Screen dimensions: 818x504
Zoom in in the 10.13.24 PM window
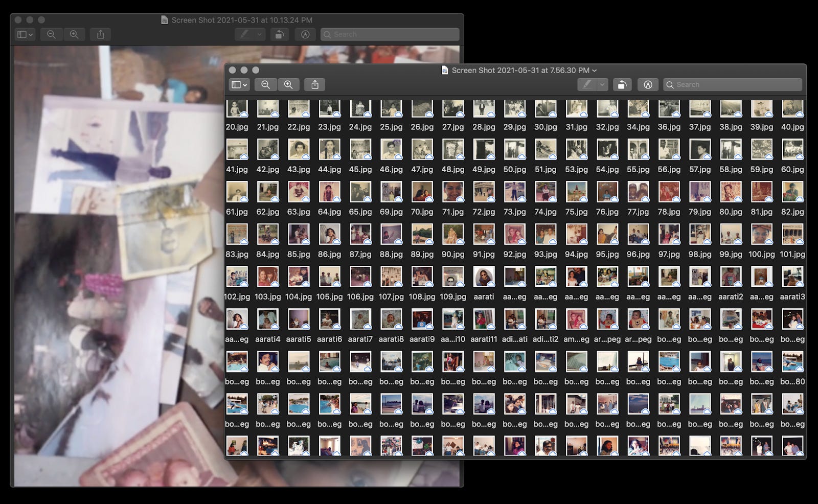(x=74, y=34)
